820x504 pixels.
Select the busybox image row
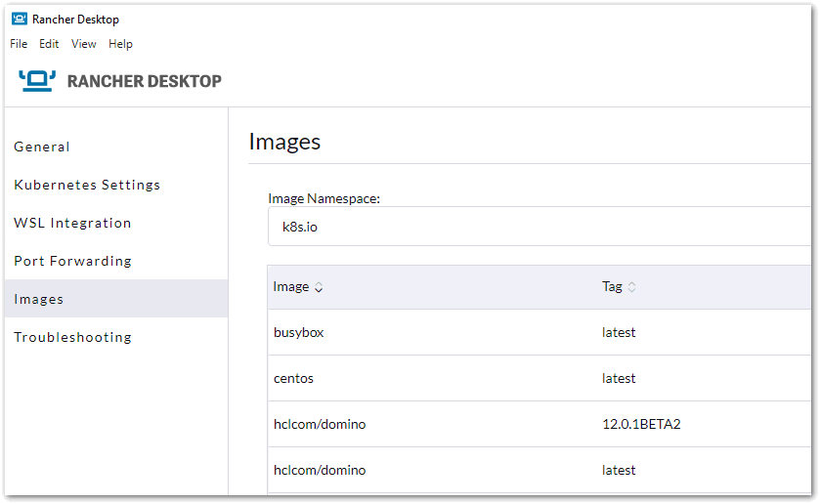pos(539,332)
